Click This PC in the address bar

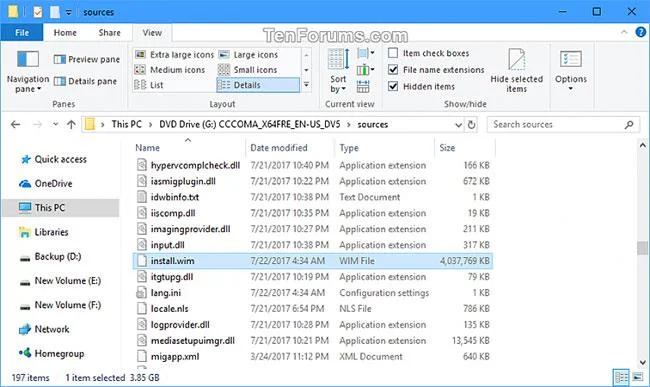pos(126,124)
